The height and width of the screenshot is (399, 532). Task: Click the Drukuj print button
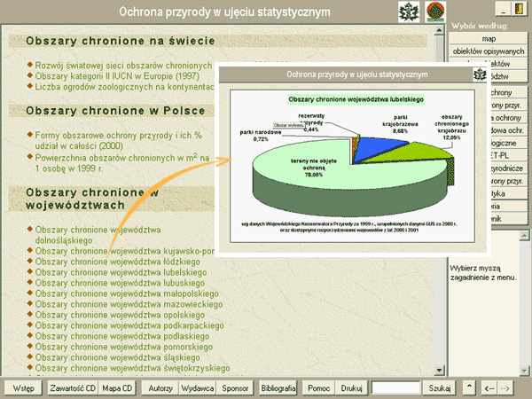click(352, 388)
